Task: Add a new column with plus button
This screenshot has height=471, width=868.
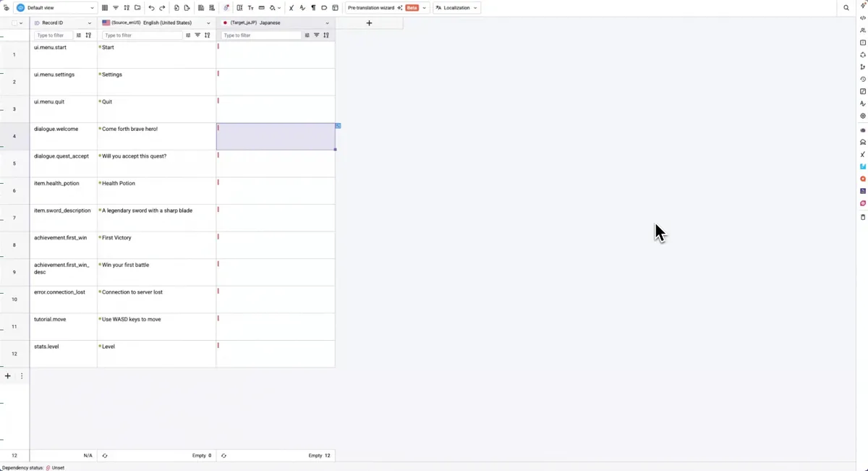Action: click(369, 23)
